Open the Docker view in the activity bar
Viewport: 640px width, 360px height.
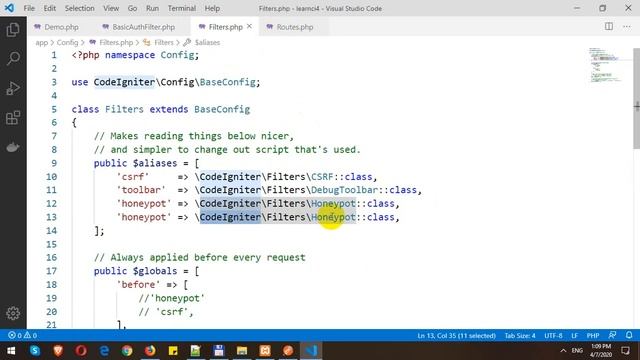[x=13, y=147]
